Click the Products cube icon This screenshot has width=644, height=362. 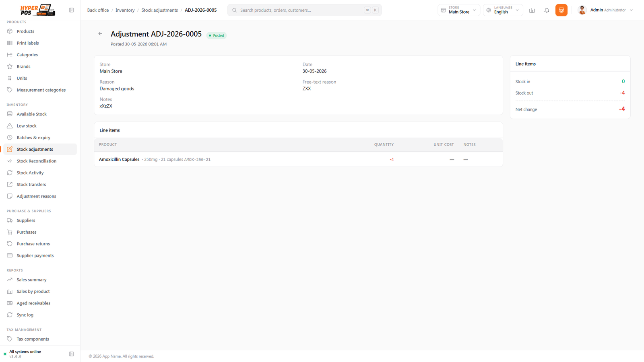click(x=10, y=31)
